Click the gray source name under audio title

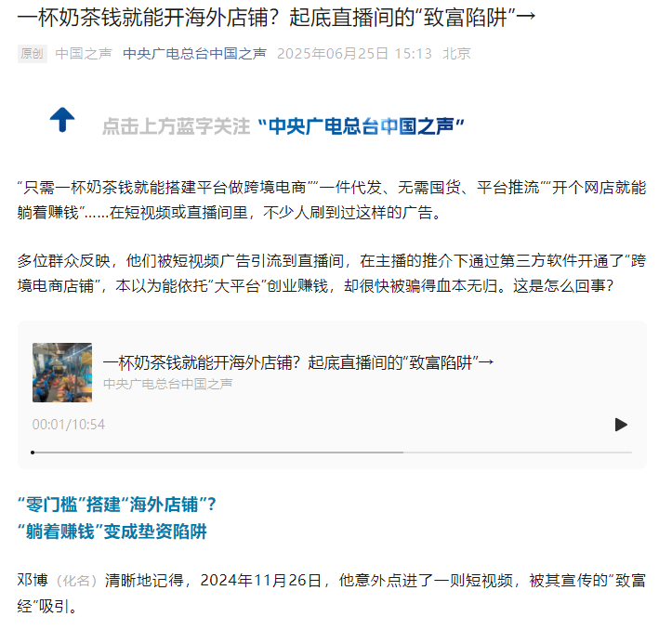pos(167,384)
